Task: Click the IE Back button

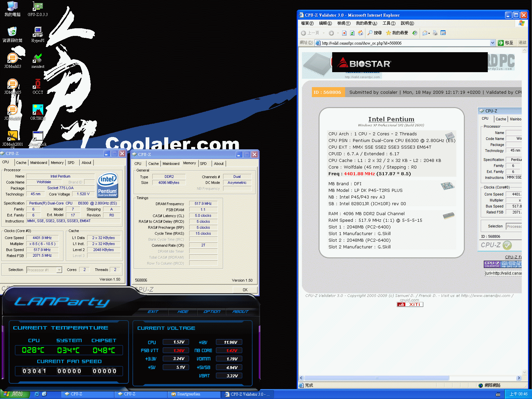Action: click(310, 33)
